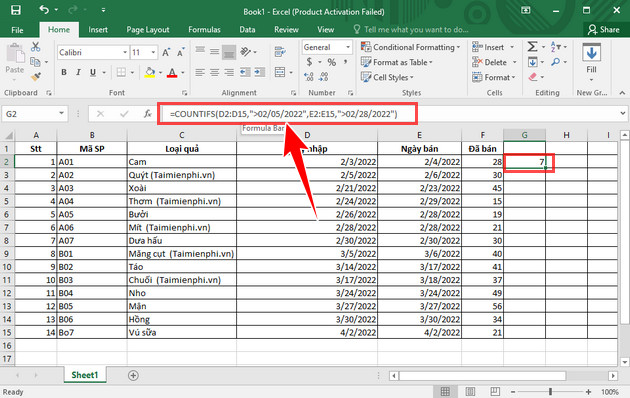Open the Borders button

pos(121,72)
